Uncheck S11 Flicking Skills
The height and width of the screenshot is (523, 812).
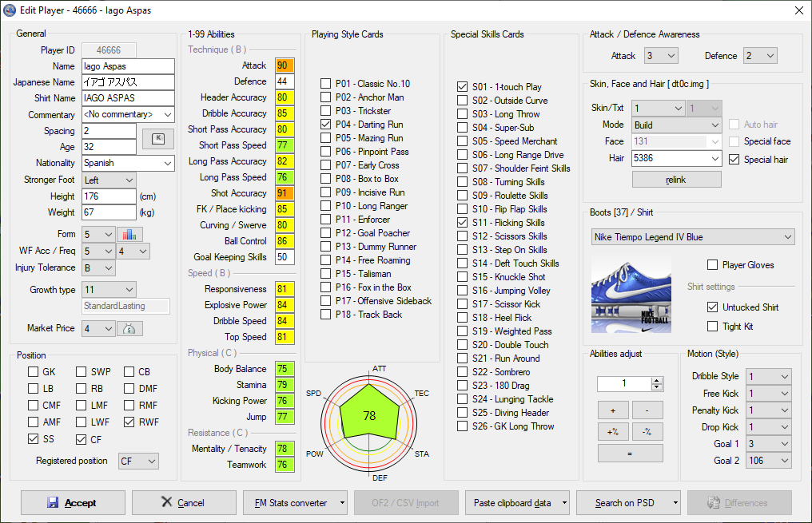point(463,223)
